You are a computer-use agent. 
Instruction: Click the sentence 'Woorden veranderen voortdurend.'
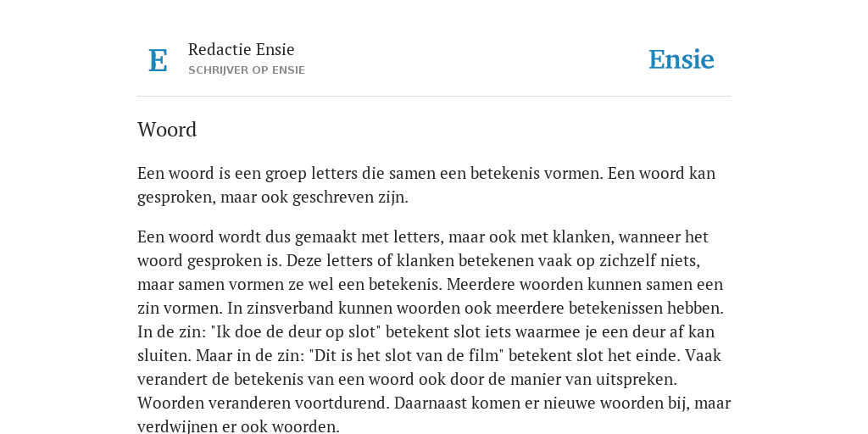click(264, 403)
